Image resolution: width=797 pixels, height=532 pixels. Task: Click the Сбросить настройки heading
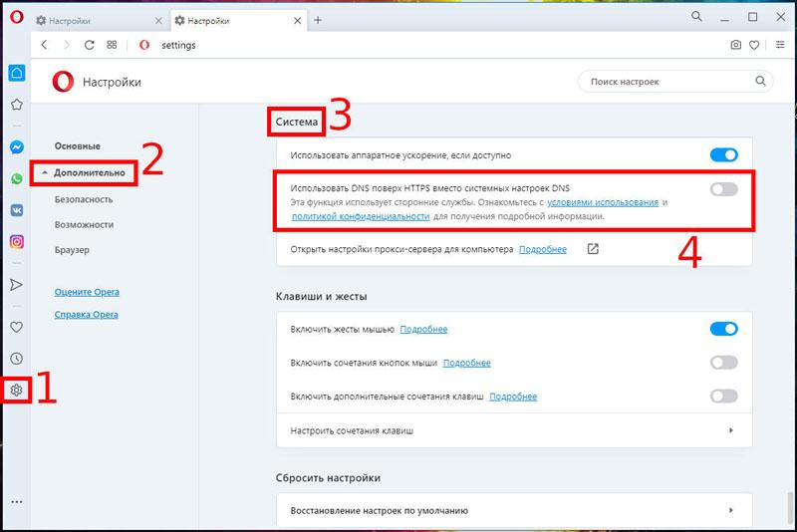pos(328,478)
